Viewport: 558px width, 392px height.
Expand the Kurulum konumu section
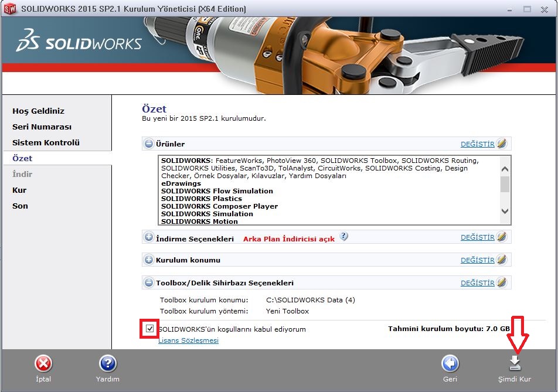[x=149, y=260]
